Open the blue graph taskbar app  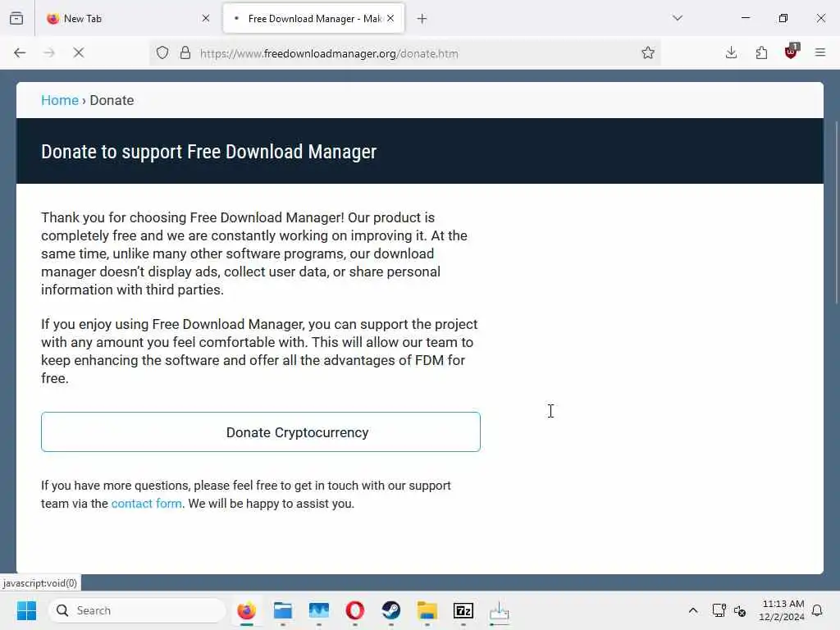coord(319,610)
